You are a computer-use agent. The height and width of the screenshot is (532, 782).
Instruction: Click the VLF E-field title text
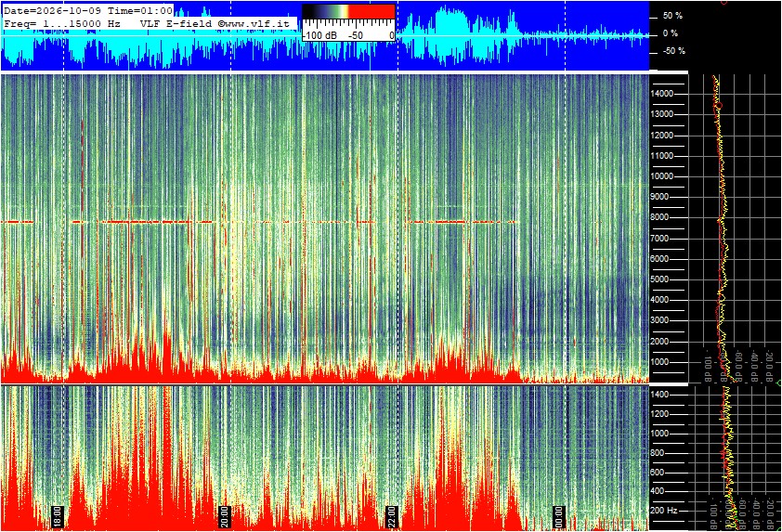(x=177, y=23)
